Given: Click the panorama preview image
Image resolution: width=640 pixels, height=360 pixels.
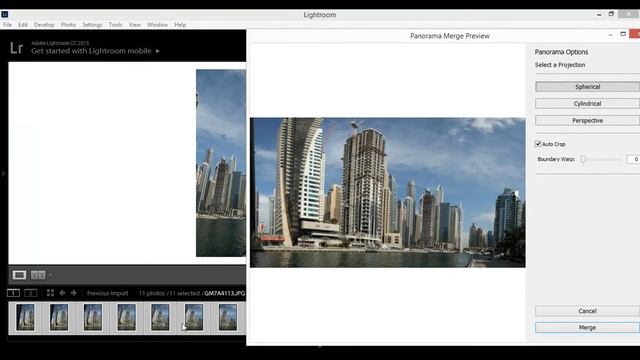Looking at the screenshot, I should click(x=388, y=193).
